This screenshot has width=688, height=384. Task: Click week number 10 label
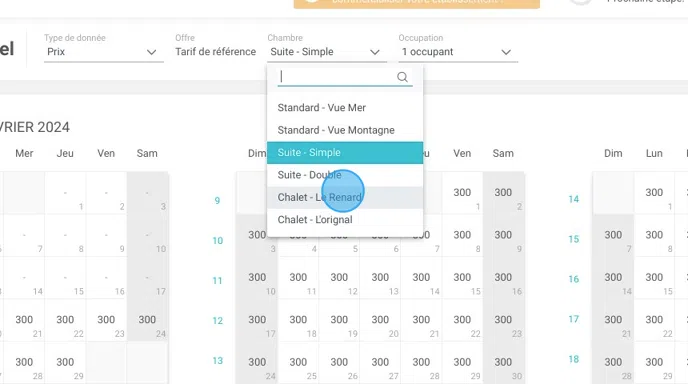[218, 240]
